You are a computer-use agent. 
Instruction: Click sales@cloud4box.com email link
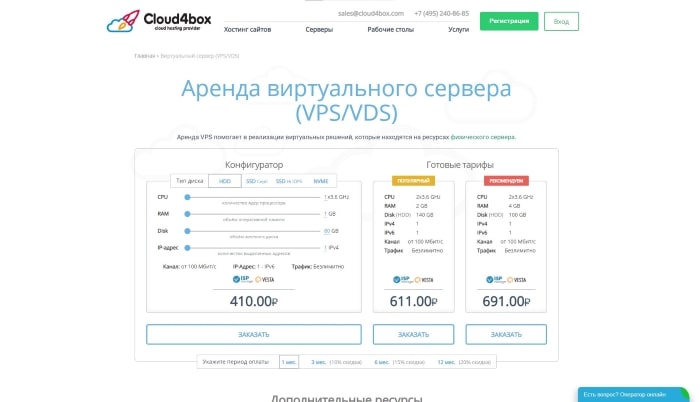click(371, 13)
